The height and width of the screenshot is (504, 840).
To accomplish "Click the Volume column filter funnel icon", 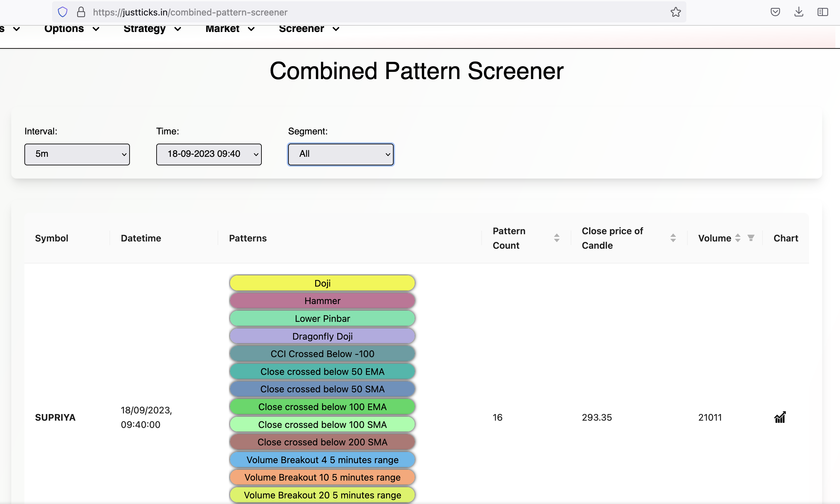I will 751,238.
